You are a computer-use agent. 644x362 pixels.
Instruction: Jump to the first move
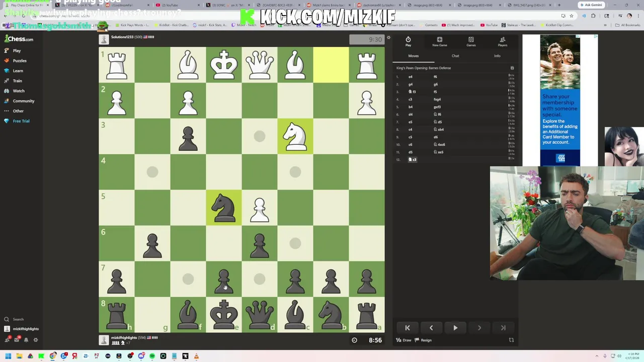click(408, 328)
